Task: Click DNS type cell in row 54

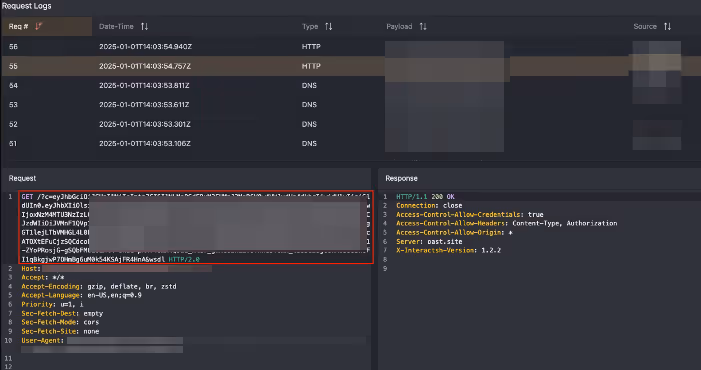Action: (x=309, y=85)
